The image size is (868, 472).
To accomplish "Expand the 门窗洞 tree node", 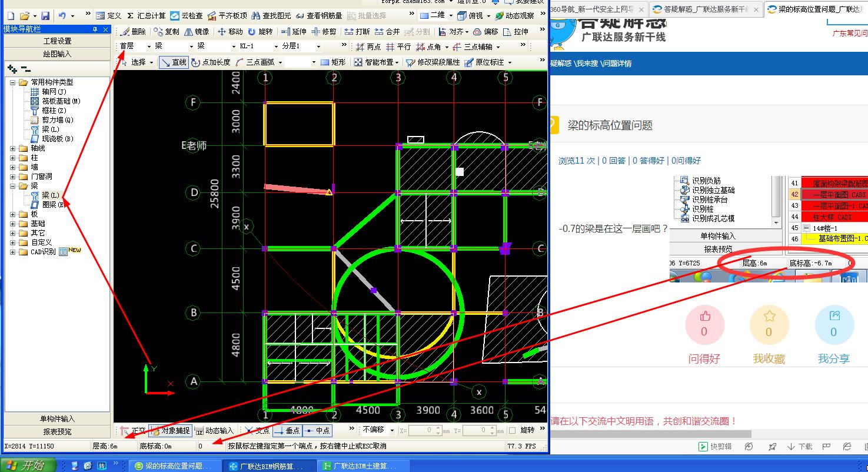I will (x=13, y=177).
